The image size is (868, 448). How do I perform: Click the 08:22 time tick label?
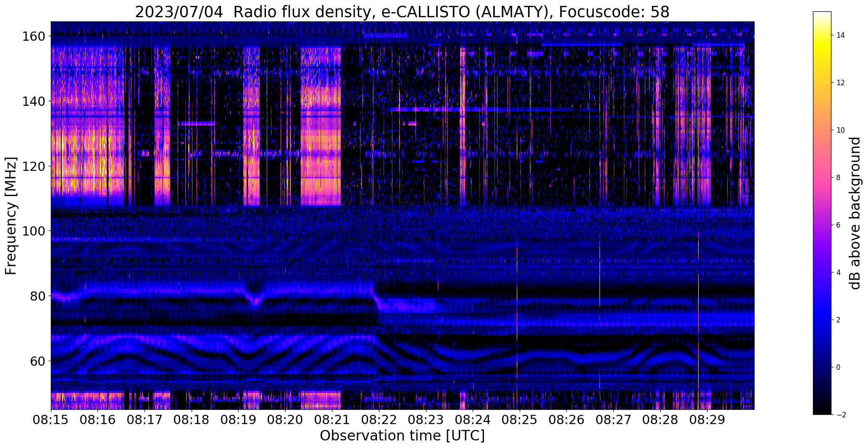click(x=379, y=420)
